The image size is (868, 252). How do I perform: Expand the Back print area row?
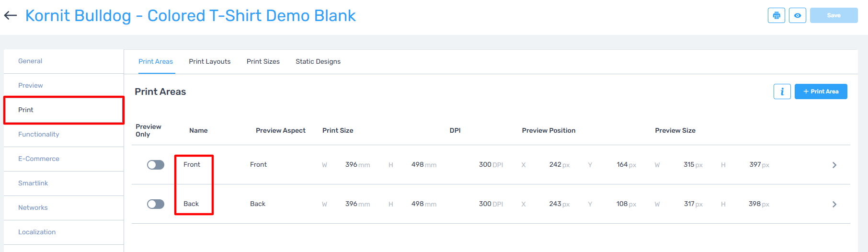pyautogui.click(x=834, y=204)
